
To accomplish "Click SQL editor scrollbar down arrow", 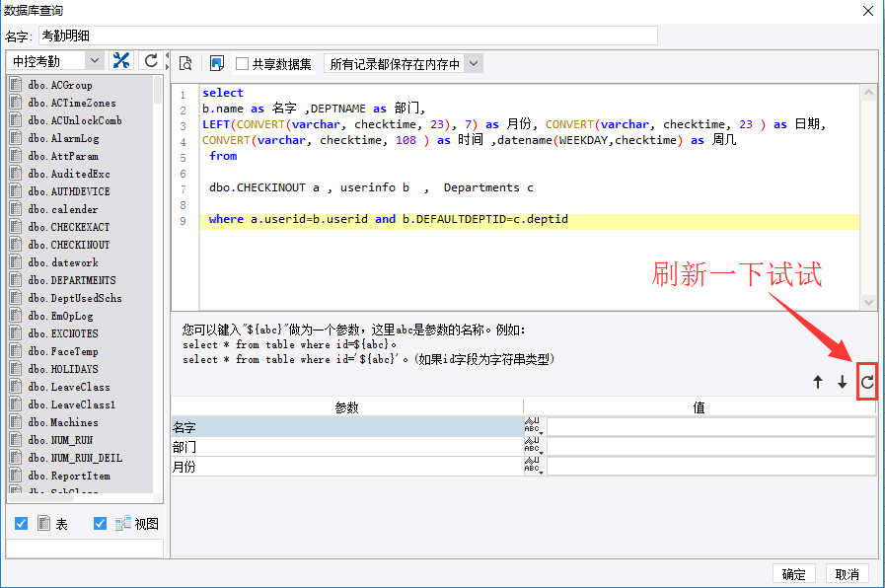I will [x=868, y=303].
